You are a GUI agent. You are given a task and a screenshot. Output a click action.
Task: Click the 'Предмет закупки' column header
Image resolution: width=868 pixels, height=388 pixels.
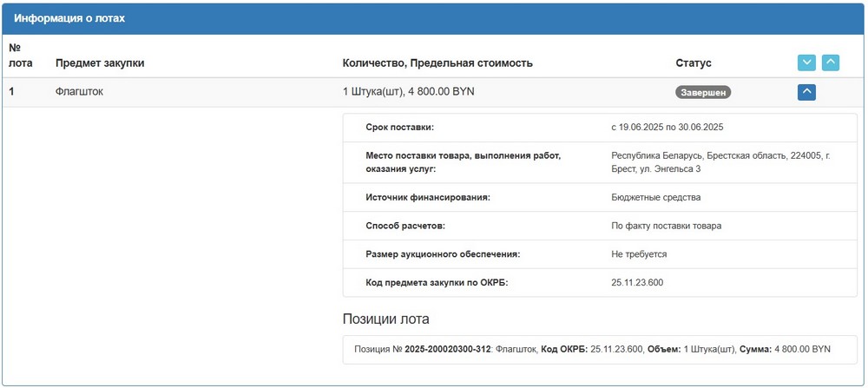click(100, 63)
